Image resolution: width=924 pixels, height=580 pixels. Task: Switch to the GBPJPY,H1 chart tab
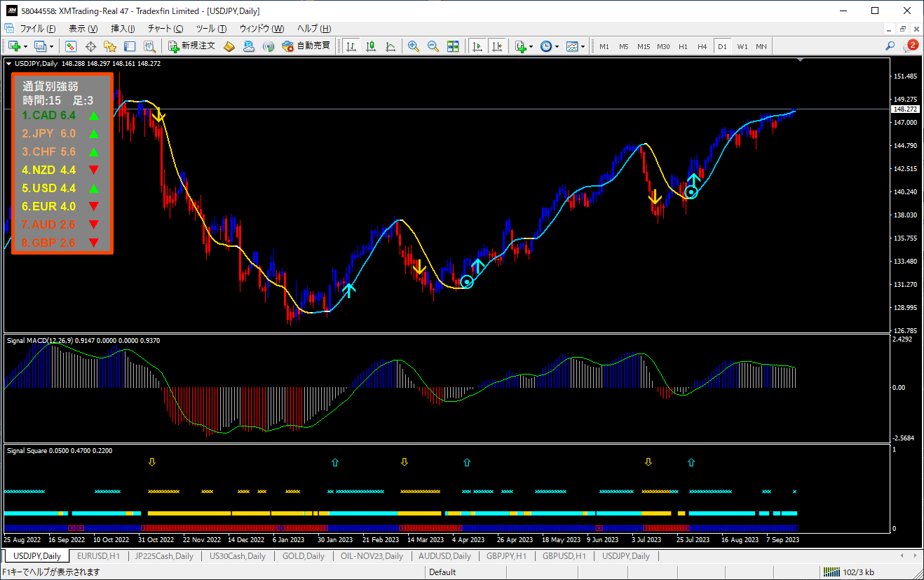point(507,556)
